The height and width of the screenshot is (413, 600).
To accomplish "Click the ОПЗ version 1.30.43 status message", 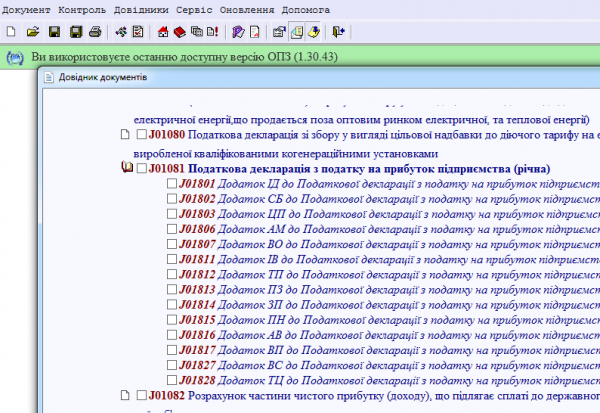I will 184,57.
